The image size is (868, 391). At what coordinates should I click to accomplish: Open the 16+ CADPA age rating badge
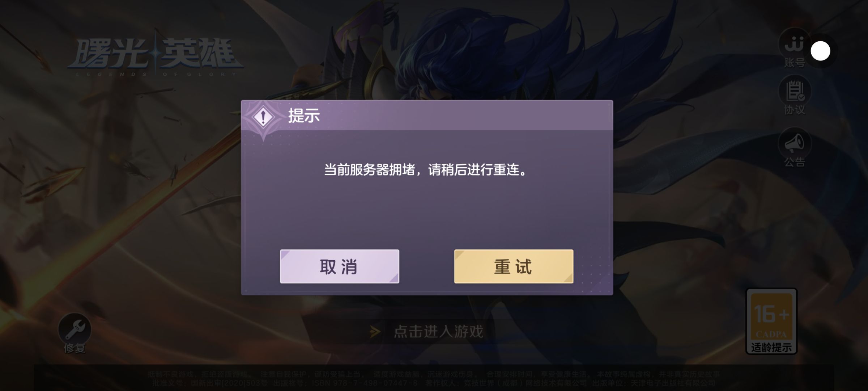click(x=771, y=321)
